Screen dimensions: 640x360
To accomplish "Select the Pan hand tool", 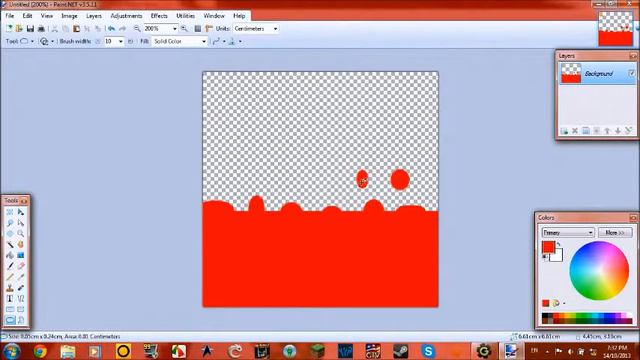I will [x=20, y=244].
